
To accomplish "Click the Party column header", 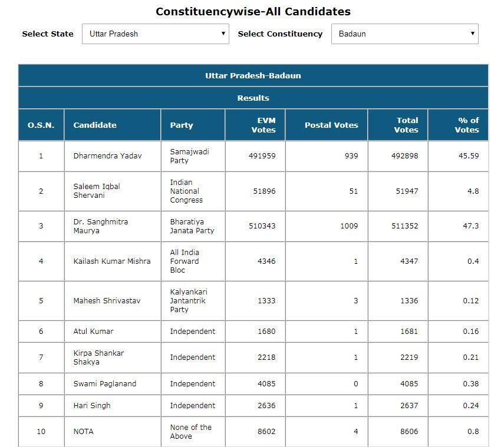I will click(182, 125).
